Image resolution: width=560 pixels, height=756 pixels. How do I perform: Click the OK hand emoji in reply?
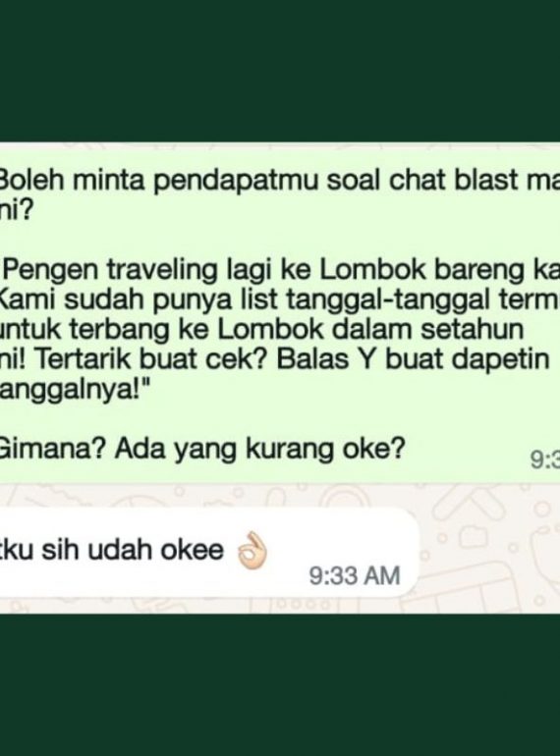252,550
